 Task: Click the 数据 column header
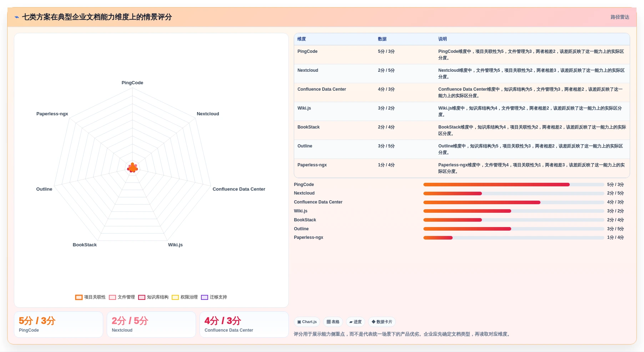click(x=382, y=39)
